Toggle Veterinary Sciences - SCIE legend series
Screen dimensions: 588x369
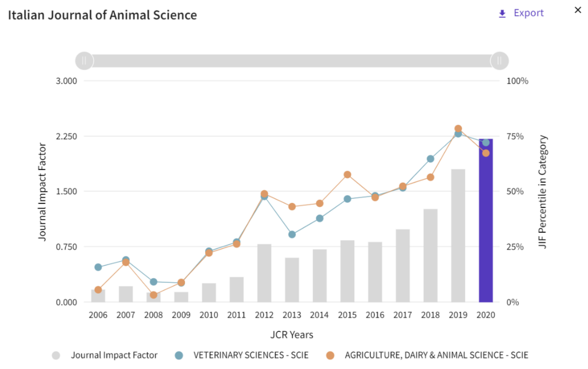(242, 355)
